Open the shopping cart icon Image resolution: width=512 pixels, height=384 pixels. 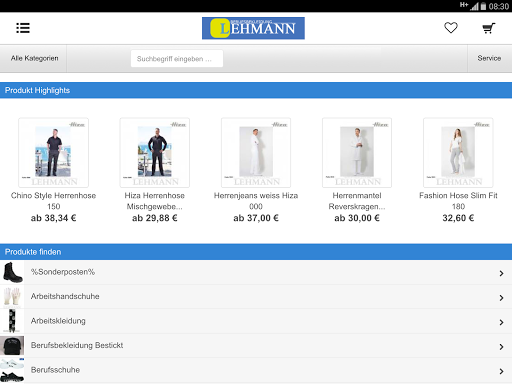pos(489,28)
